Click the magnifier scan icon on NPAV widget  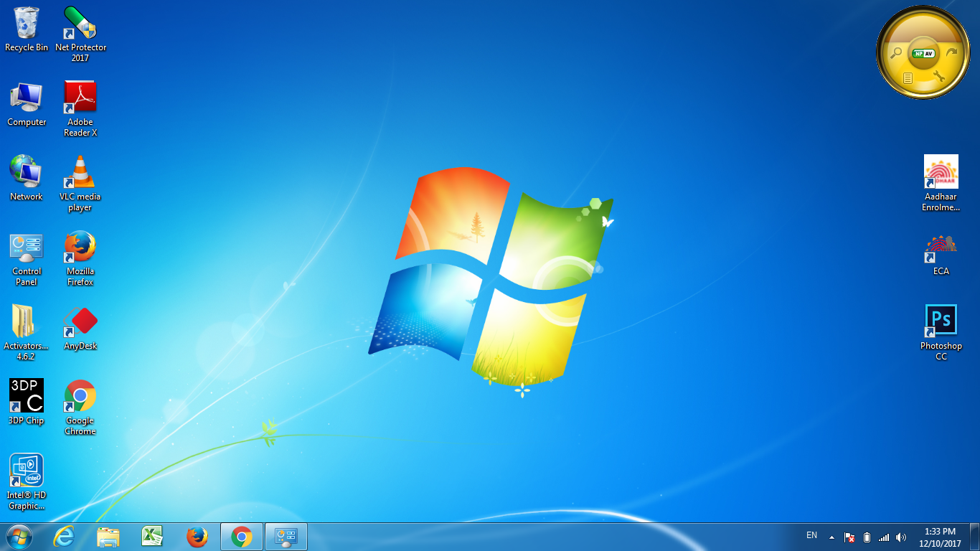pyautogui.click(x=896, y=52)
